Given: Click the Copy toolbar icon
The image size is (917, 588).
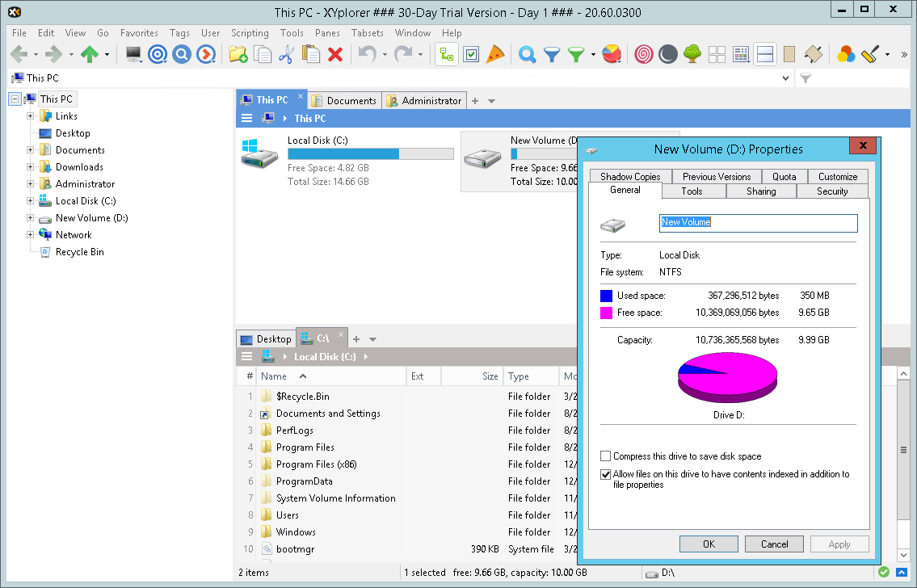Looking at the screenshot, I should [262, 54].
